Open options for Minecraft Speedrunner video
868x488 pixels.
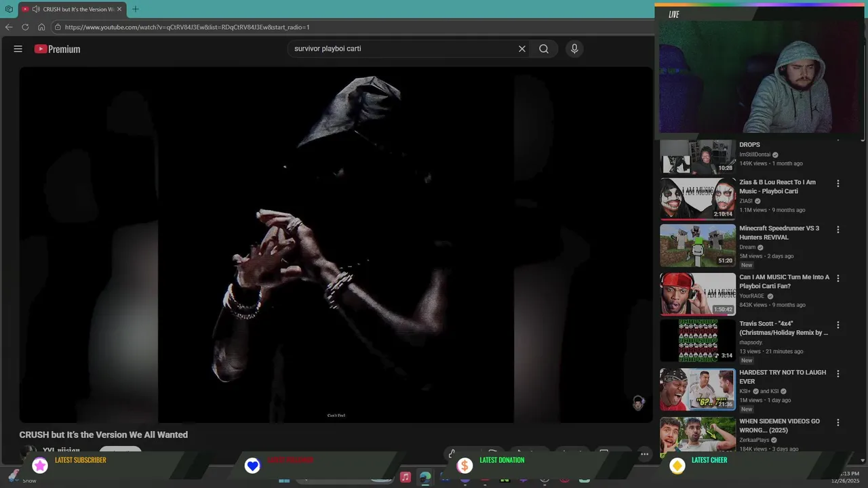point(838,230)
